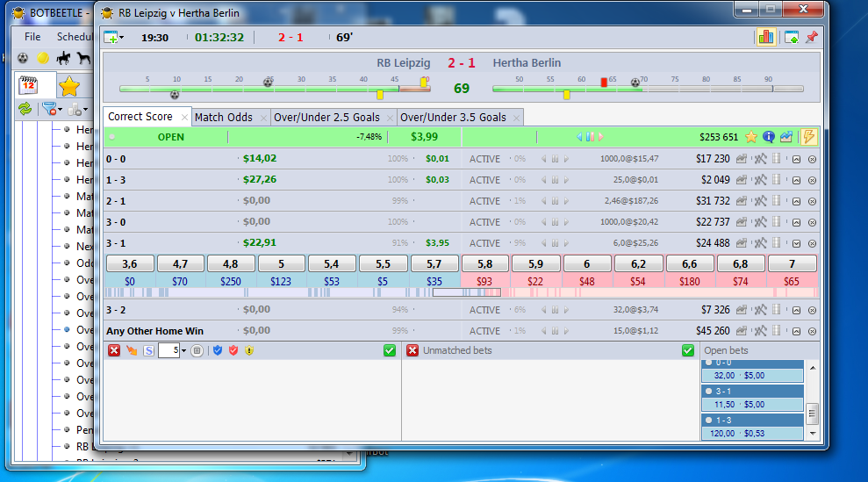The height and width of the screenshot is (482, 868).
Task: Click the red X beside Unmatched bets
Action: coord(412,350)
